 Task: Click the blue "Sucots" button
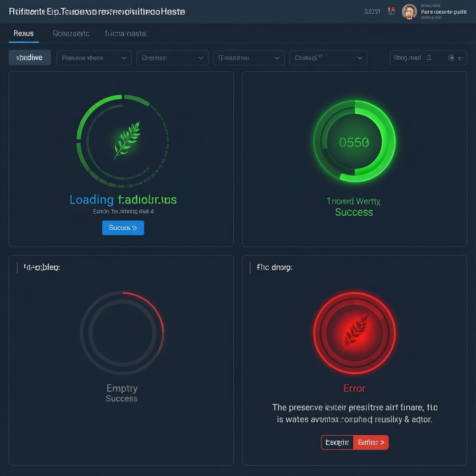point(123,228)
